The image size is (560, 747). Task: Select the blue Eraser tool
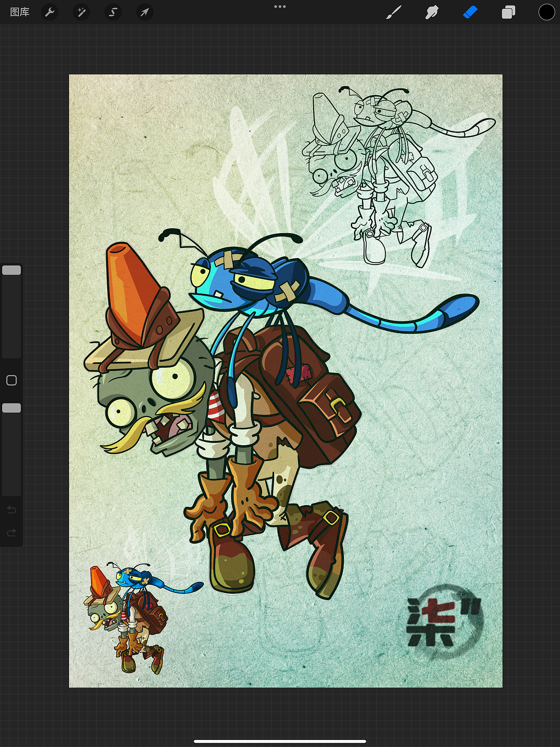point(470,12)
